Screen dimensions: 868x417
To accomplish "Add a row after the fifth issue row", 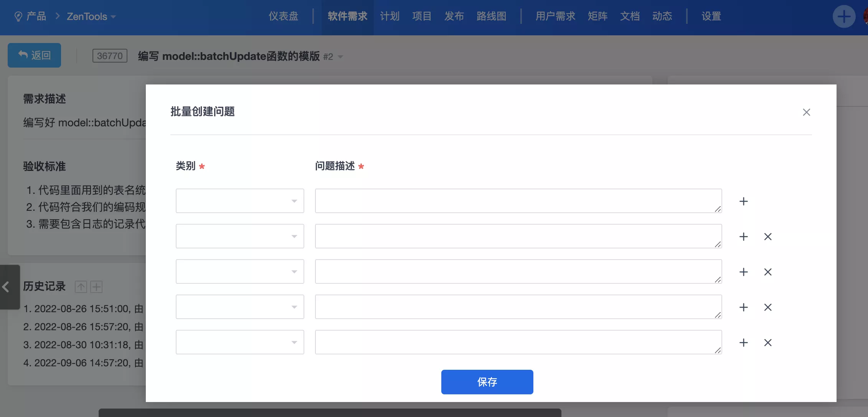I will click(743, 343).
